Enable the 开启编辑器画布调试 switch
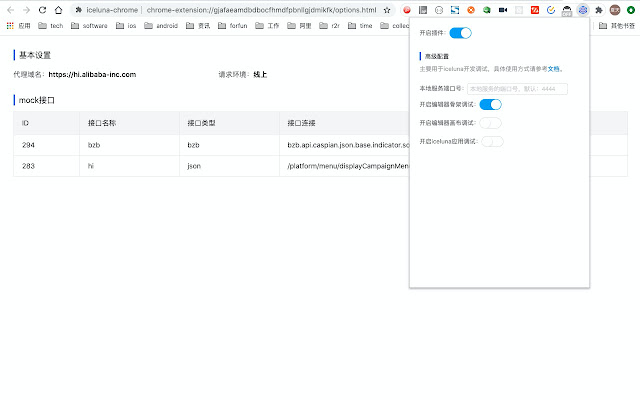Viewport: 640px width, 400px height. 490,123
